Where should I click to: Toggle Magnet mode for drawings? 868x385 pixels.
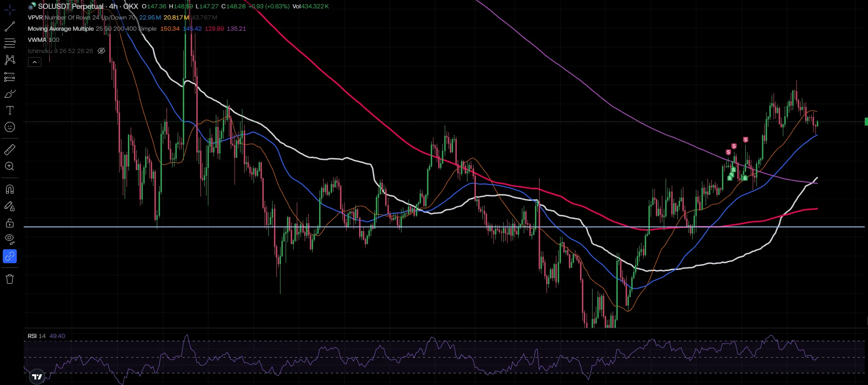point(10,189)
